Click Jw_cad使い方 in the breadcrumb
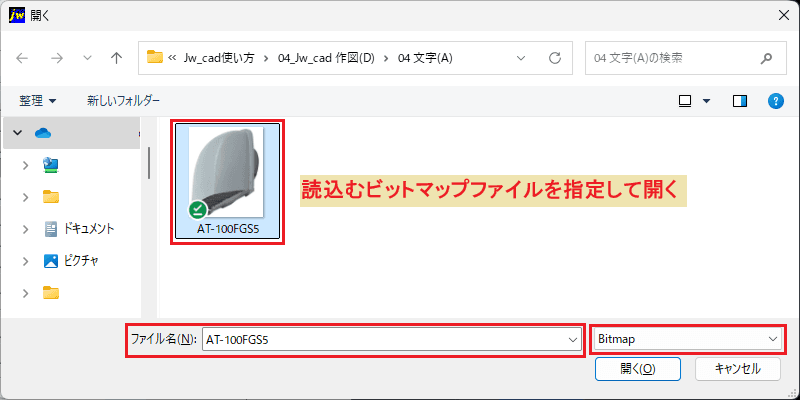800x400 pixels. (x=218, y=58)
